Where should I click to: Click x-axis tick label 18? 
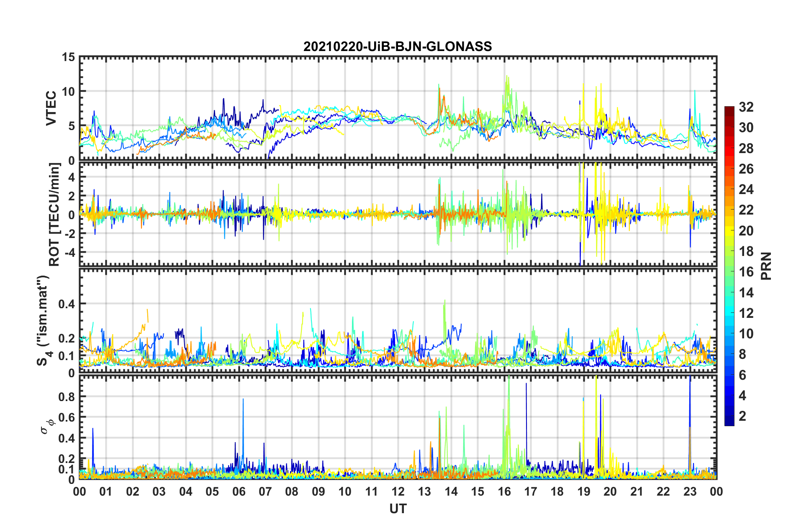[557, 491]
